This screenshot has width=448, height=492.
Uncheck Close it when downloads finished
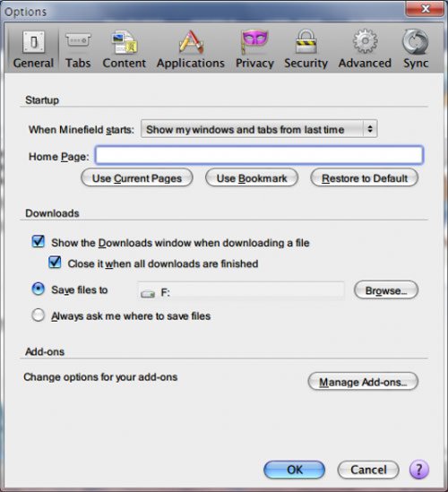tap(55, 262)
